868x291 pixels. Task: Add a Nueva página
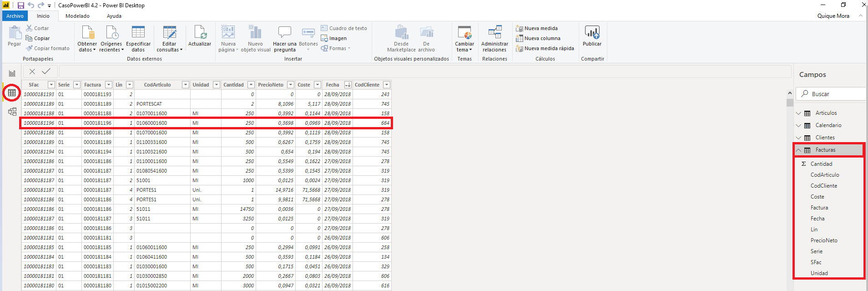click(x=228, y=39)
